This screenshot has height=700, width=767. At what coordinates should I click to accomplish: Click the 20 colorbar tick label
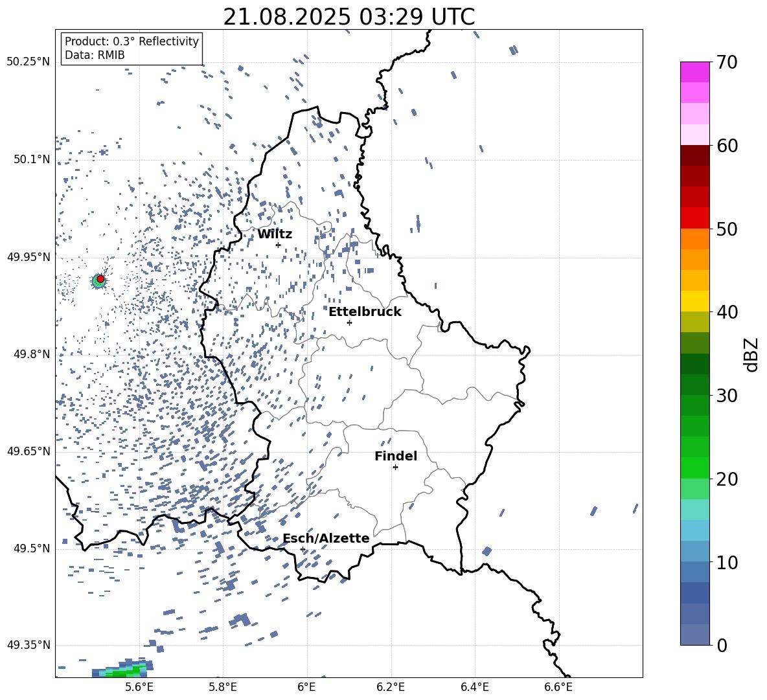727,479
